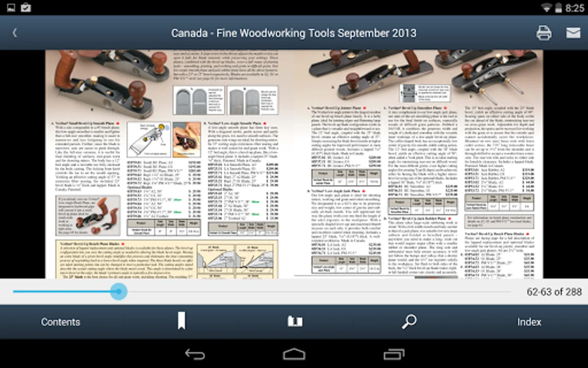Share the catalog by email envelope icon
Viewport: 588px width, 368px height.
pos(573,33)
